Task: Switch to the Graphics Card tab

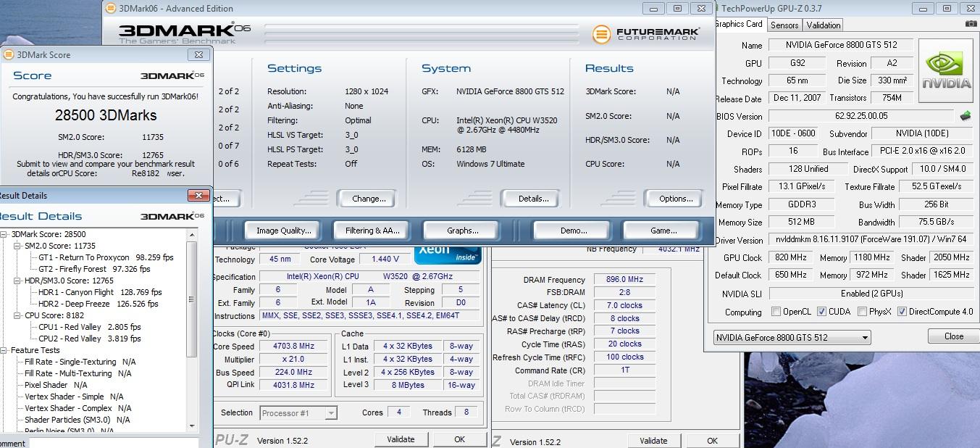Action: (739, 24)
